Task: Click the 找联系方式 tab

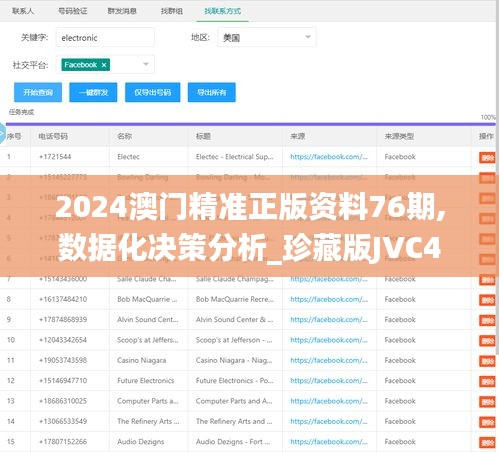Action: pos(222,11)
